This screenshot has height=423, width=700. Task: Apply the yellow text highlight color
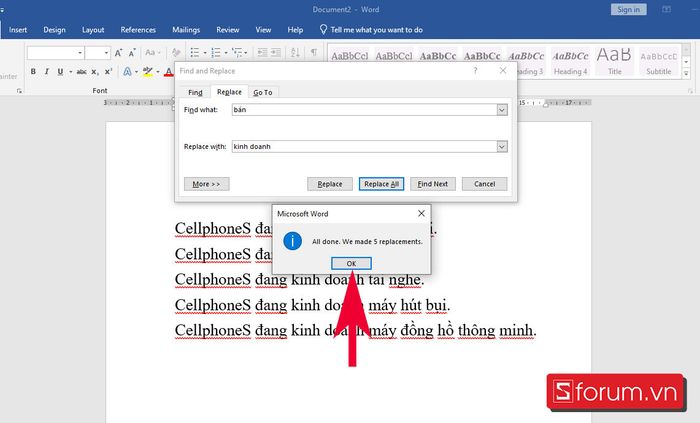(x=148, y=71)
